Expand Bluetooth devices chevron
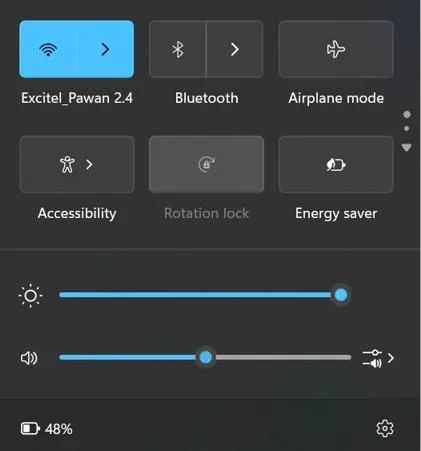The height and width of the screenshot is (451, 421). [235, 49]
